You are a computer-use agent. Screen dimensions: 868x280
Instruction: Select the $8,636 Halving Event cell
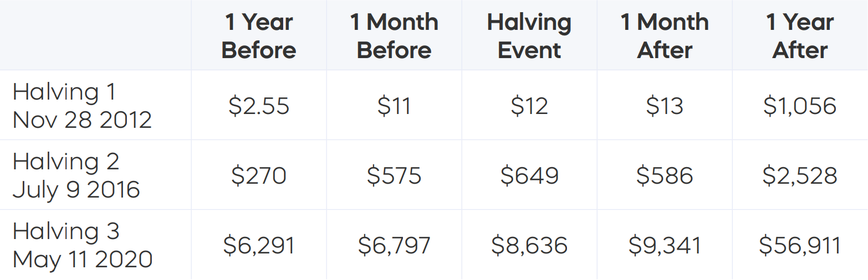529,246
